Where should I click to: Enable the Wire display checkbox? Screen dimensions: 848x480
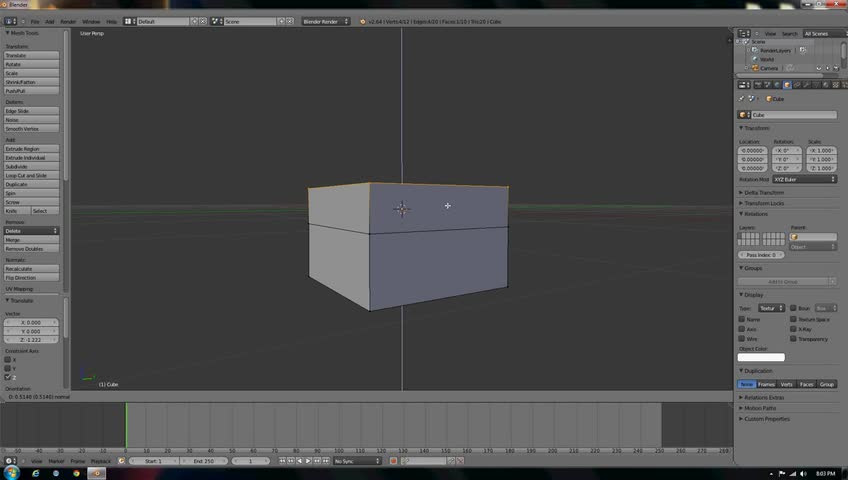click(742, 338)
